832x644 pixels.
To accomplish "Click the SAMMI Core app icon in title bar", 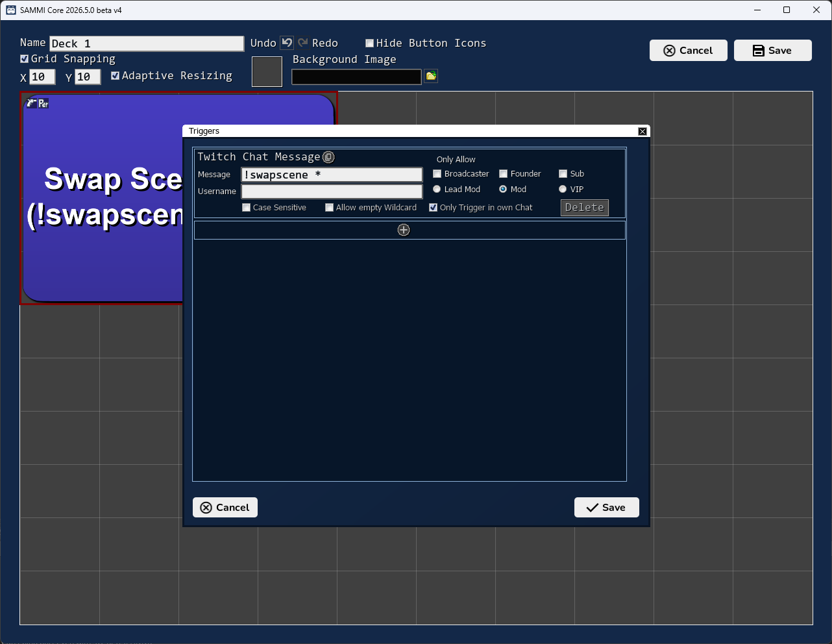I will [11, 10].
